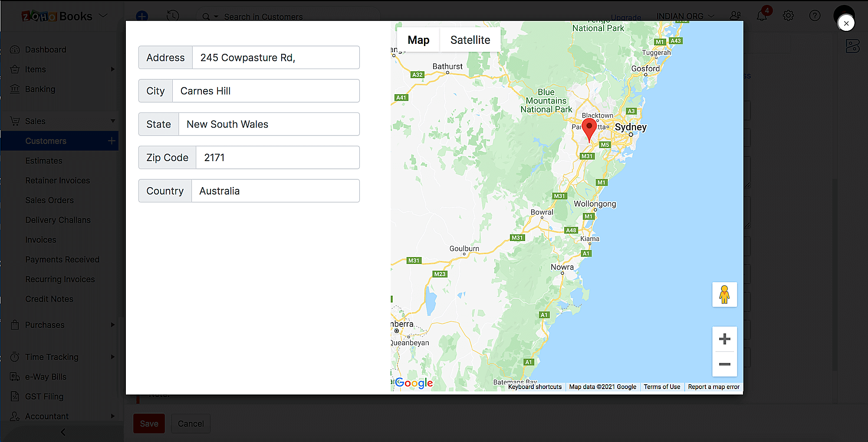
Task: Select the Street View Pegman on map
Action: click(x=724, y=294)
